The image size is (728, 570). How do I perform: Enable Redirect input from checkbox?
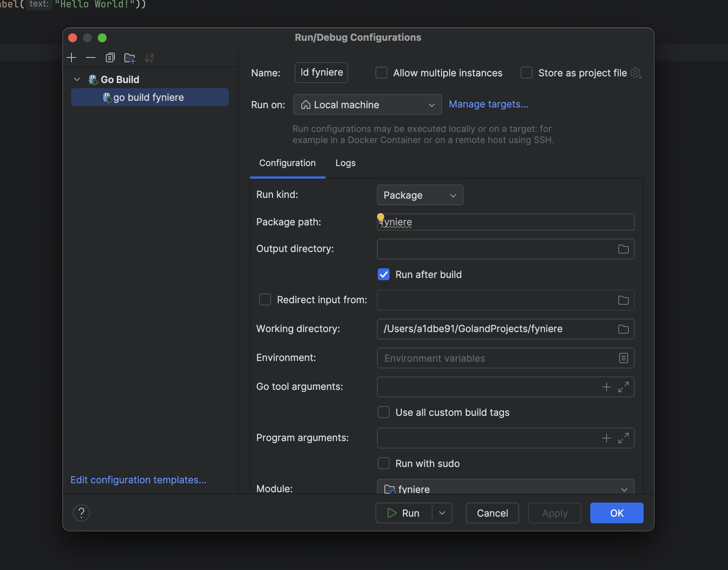(265, 299)
